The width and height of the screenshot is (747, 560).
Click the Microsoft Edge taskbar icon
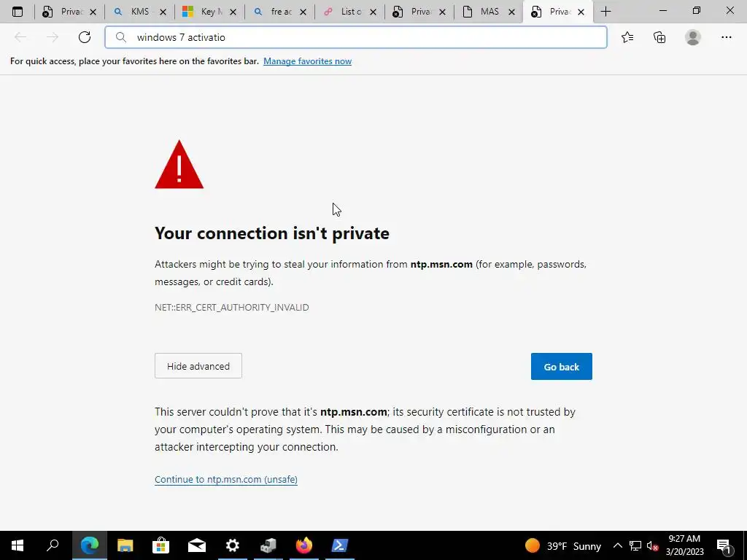coord(90,545)
